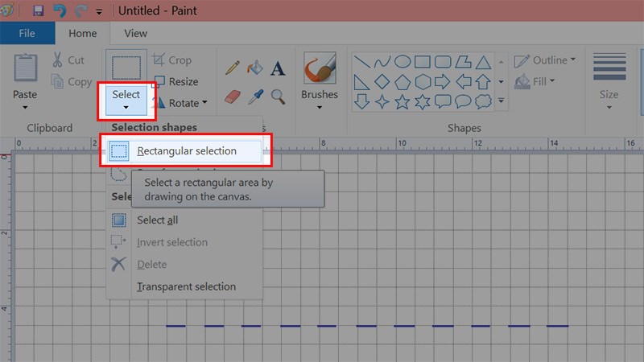Screen dimensions: 644x362
Task: Choose Invert selection from the menu
Action: point(185,242)
